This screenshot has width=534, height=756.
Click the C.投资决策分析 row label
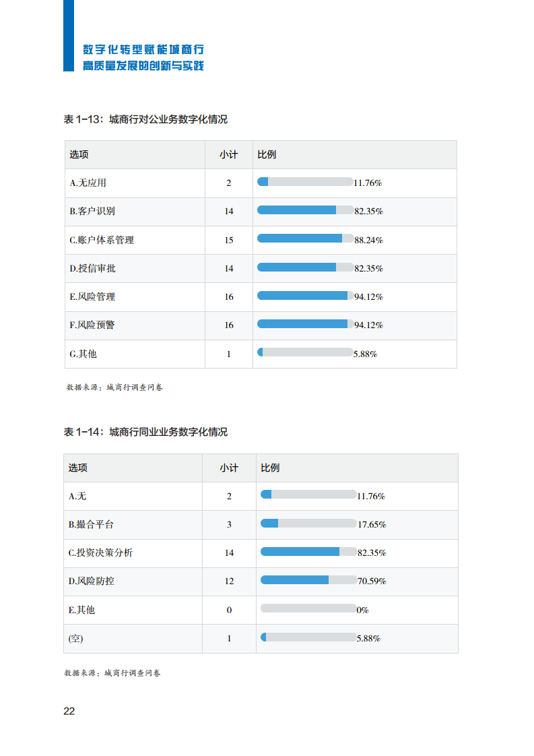coord(101,553)
